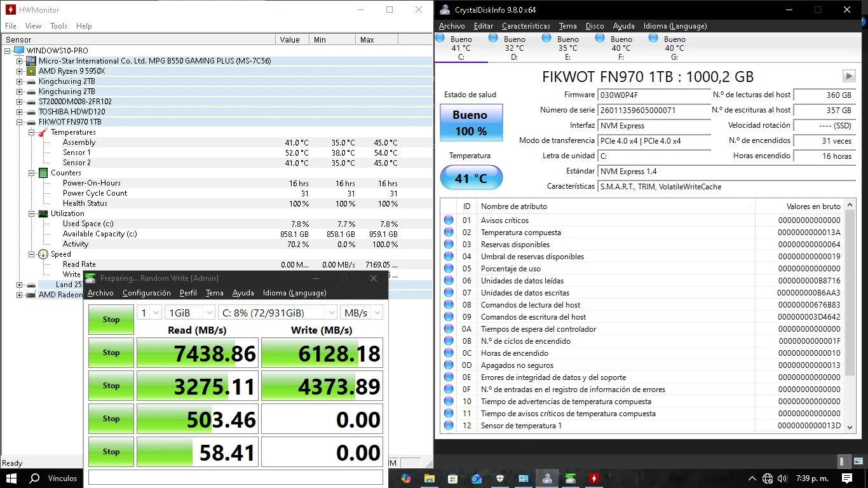Click the status circle for Temperatura compuesta
The height and width of the screenshot is (488, 868).
point(449,233)
